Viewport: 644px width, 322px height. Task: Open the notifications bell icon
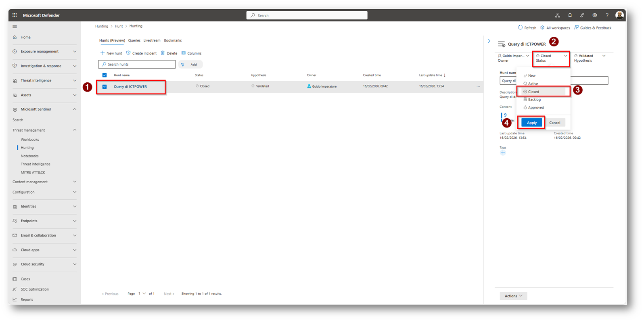coord(570,15)
